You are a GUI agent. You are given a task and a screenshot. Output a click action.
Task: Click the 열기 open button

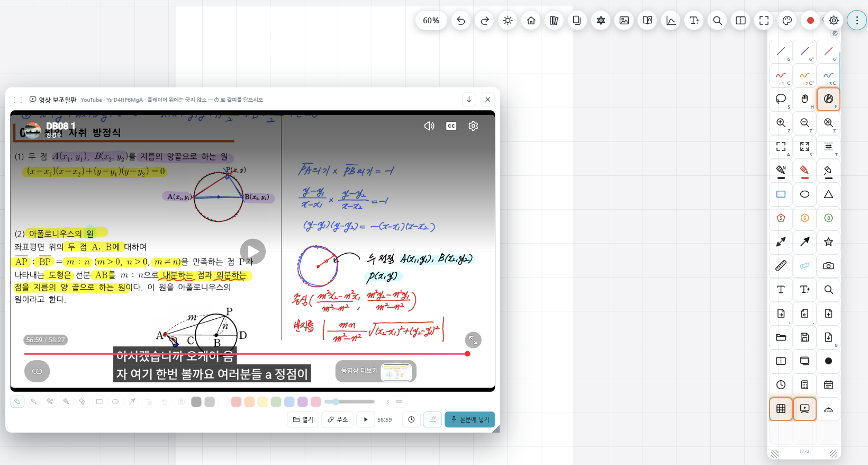303,419
